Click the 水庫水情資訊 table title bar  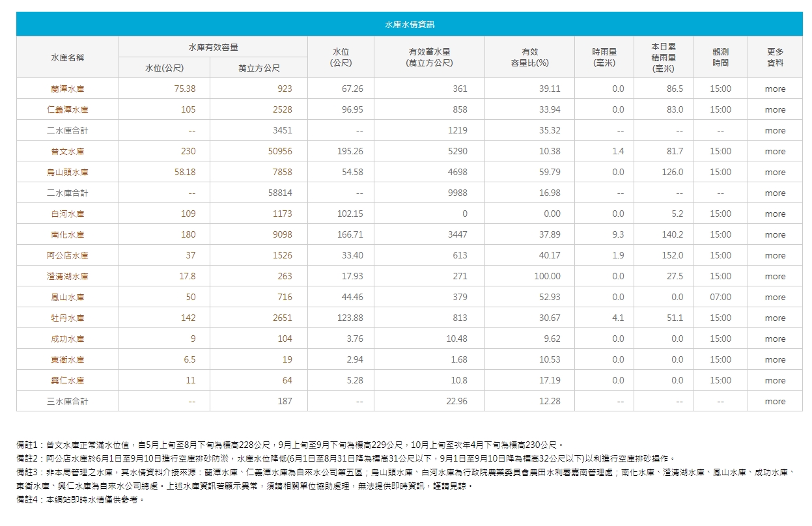pos(409,24)
